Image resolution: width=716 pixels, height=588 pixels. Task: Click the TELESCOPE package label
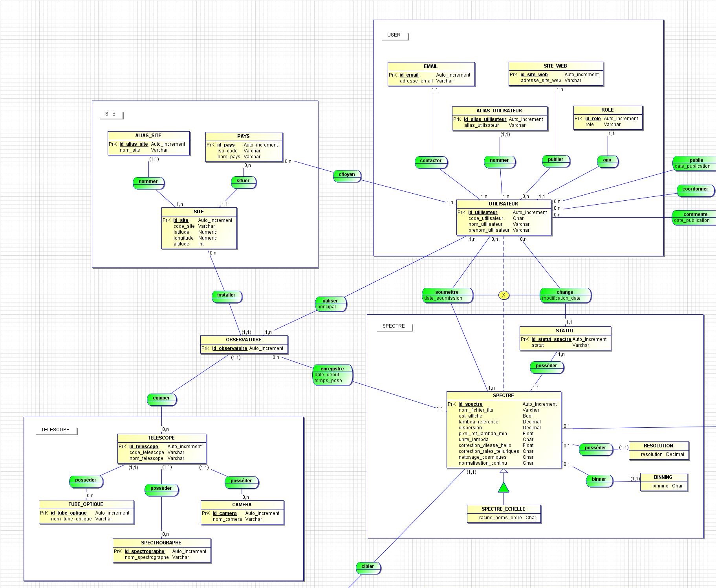click(56, 430)
